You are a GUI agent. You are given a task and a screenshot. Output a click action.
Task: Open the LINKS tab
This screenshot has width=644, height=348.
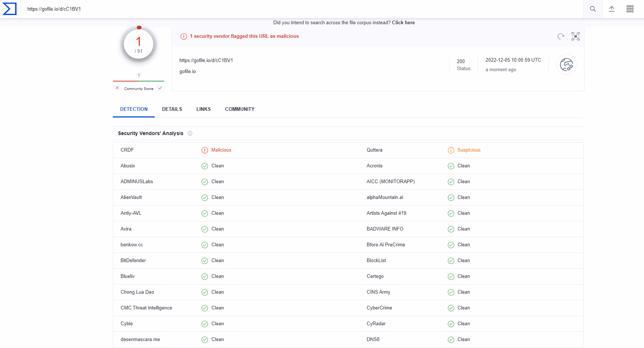(204, 109)
